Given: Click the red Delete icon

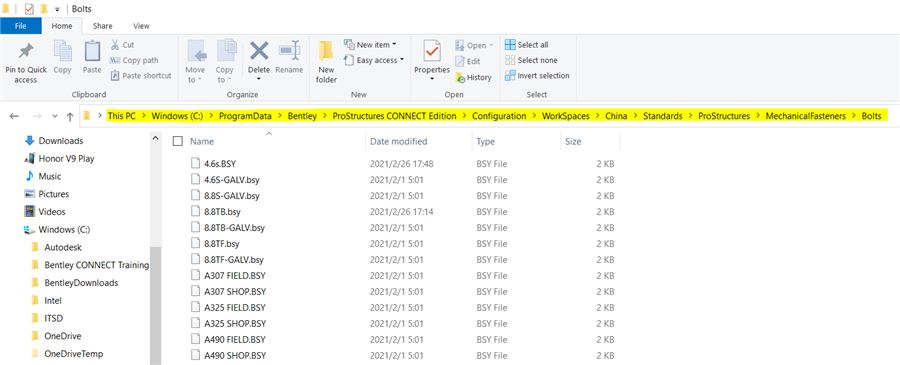Looking at the screenshot, I should (259, 51).
